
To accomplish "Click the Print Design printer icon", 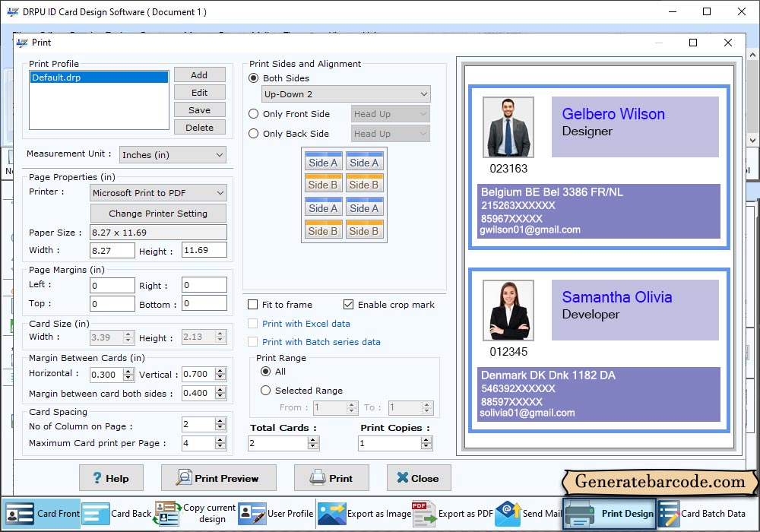I will (x=580, y=514).
